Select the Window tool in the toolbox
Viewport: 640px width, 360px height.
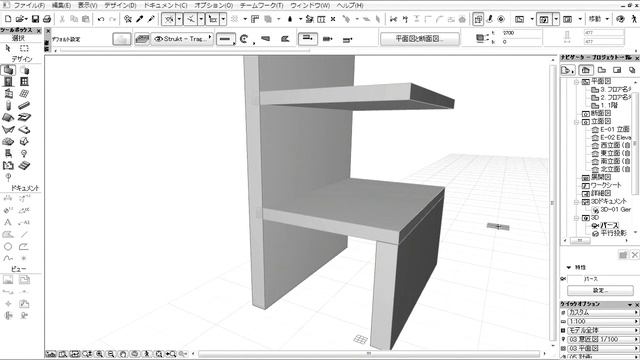(24, 82)
